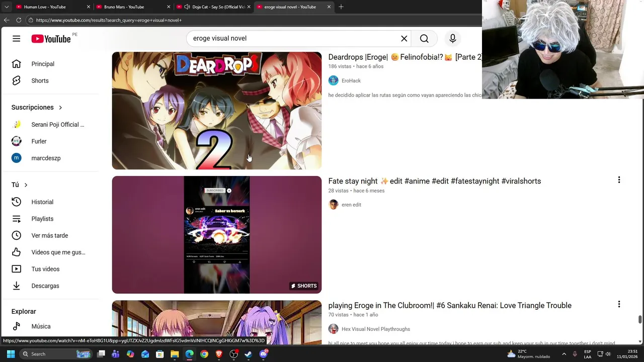Start voice search with the microphone icon
Image resolution: width=644 pixels, height=362 pixels.
click(452, 39)
